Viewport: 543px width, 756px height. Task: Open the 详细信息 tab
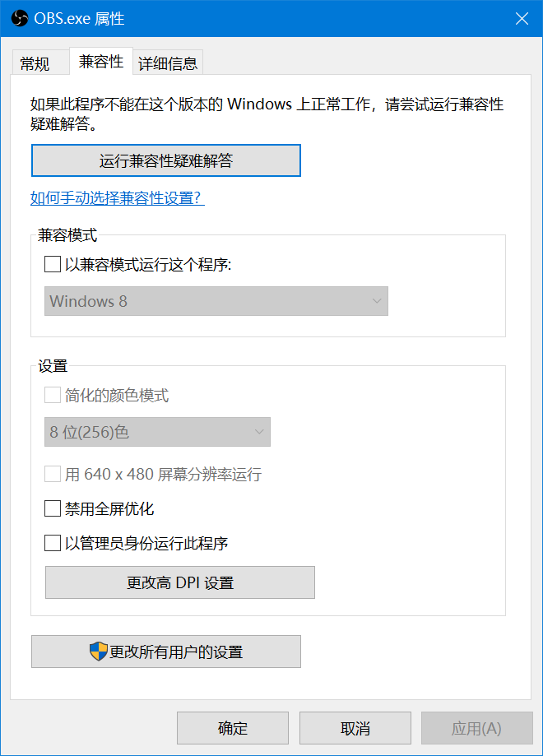(167, 63)
